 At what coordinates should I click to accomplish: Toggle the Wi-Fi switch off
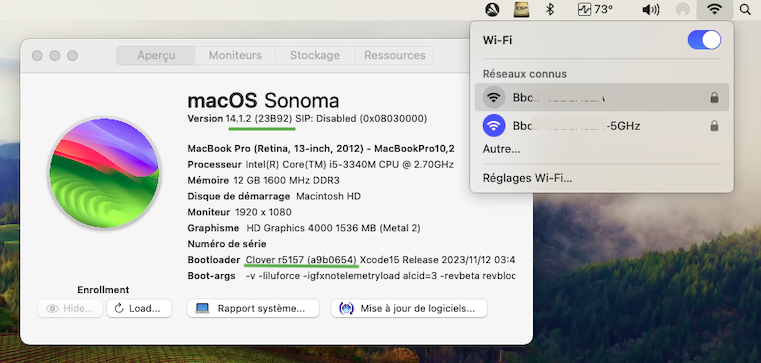click(x=704, y=40)
